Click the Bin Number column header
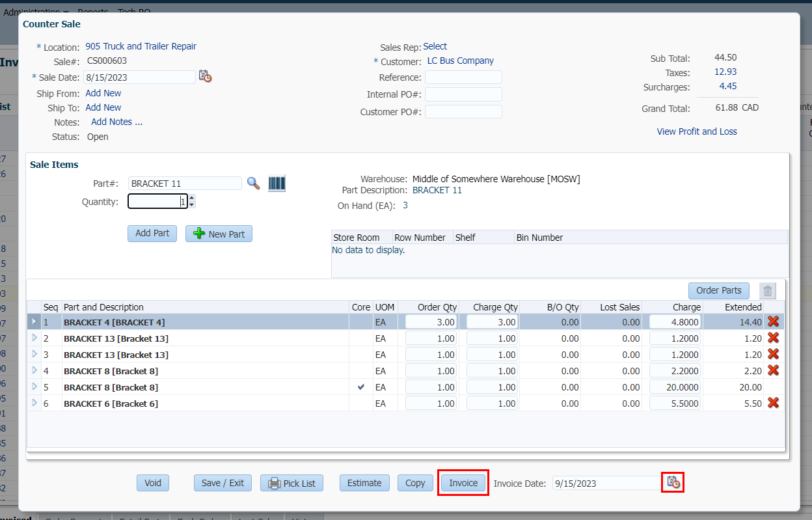This screenshot has width=812, height=520. (x=651, y=238)
